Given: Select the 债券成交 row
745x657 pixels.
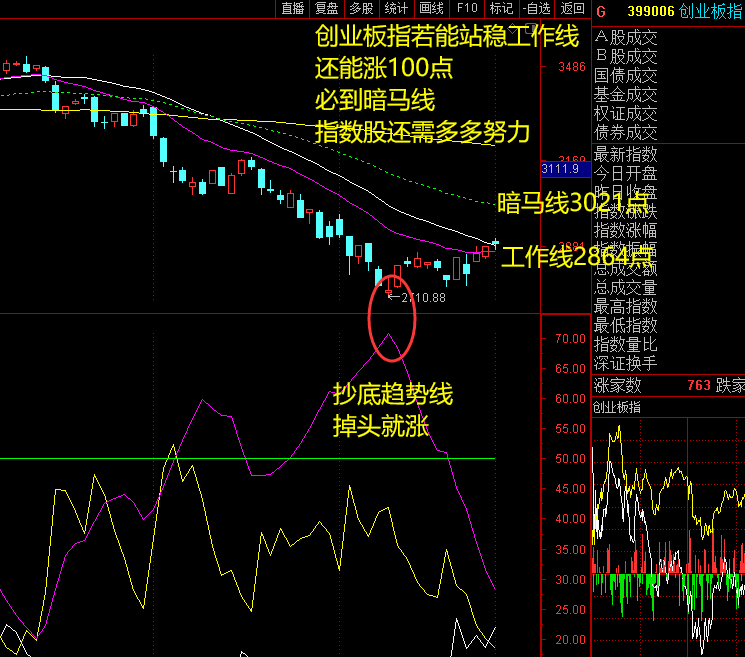Looking at the screenshot, I should coord(626,133).
